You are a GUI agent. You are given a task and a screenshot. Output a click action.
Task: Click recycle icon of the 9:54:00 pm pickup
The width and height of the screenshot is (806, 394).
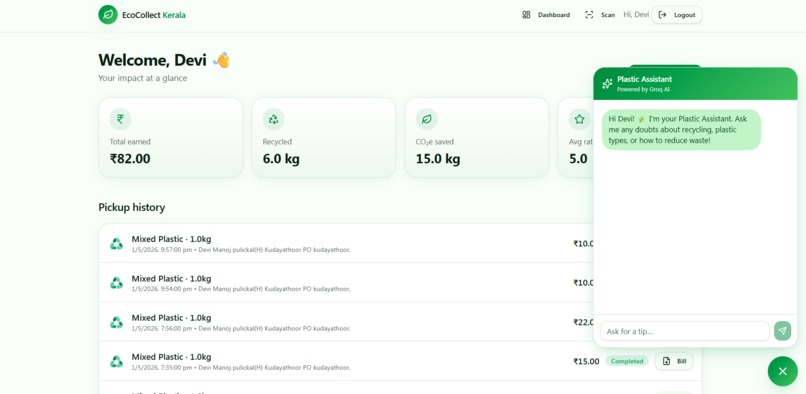(117, 283)
